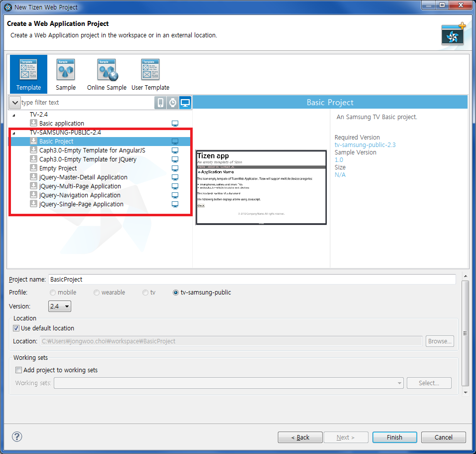The image size is (476, 454).
Task: Filter templates by mobile device icon
Action: point(160,103)
